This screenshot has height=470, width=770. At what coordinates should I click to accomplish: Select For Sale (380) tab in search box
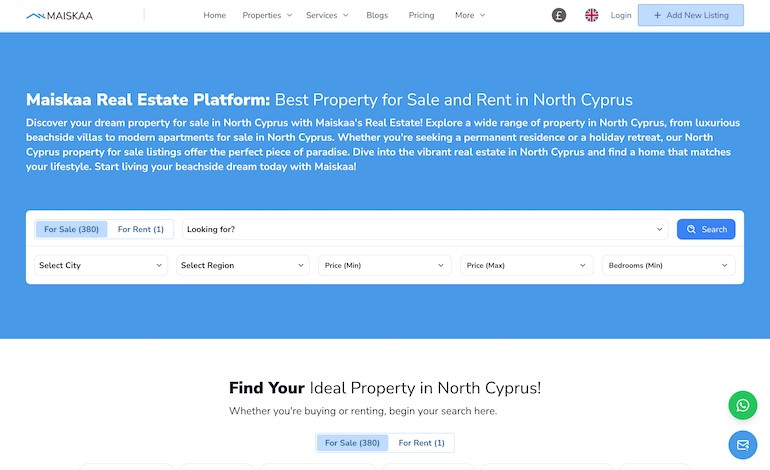click(72, 229)
